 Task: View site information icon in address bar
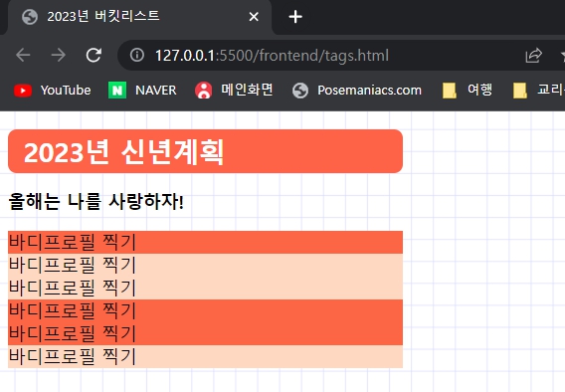point(137,55)
